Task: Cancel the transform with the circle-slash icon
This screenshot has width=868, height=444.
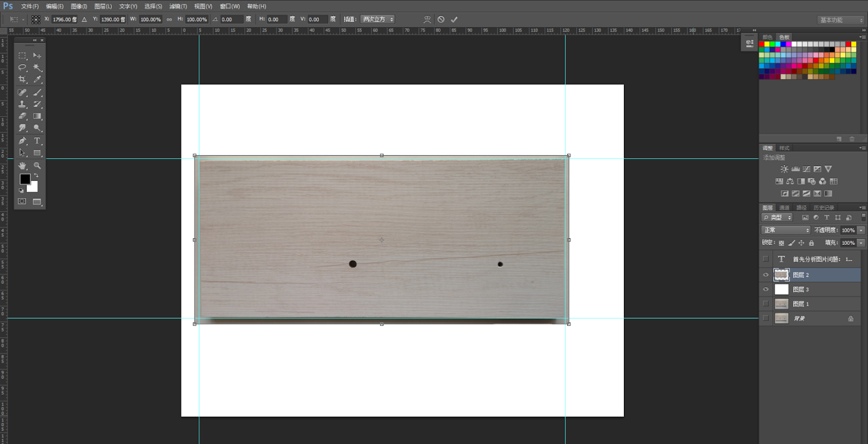Action: pos(441,20)
